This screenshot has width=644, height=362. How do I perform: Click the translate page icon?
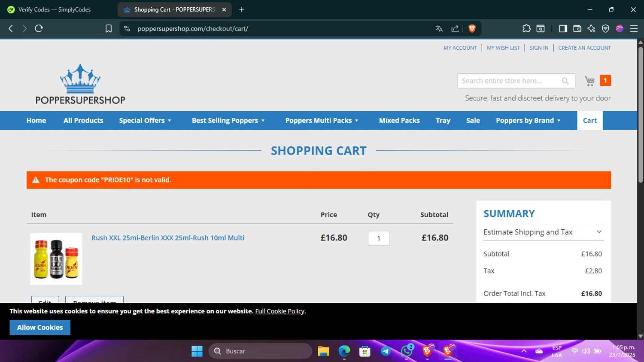point(439,28)
